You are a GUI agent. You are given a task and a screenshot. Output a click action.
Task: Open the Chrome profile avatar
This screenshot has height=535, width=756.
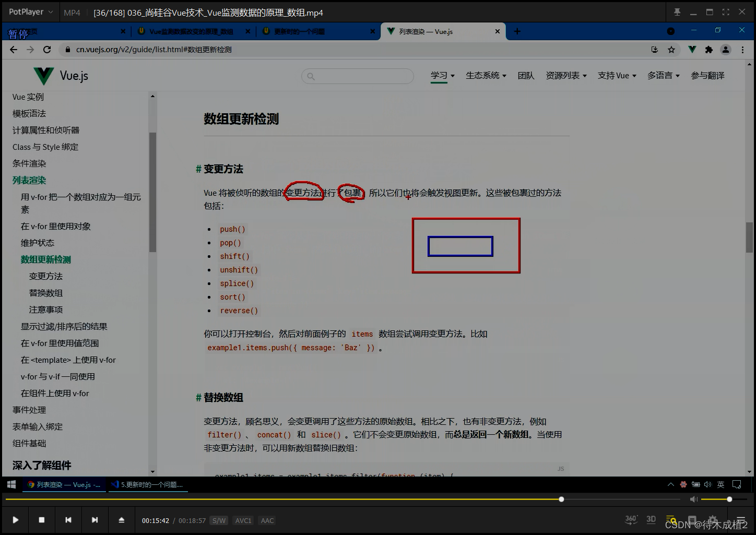(x=726, y=50)
